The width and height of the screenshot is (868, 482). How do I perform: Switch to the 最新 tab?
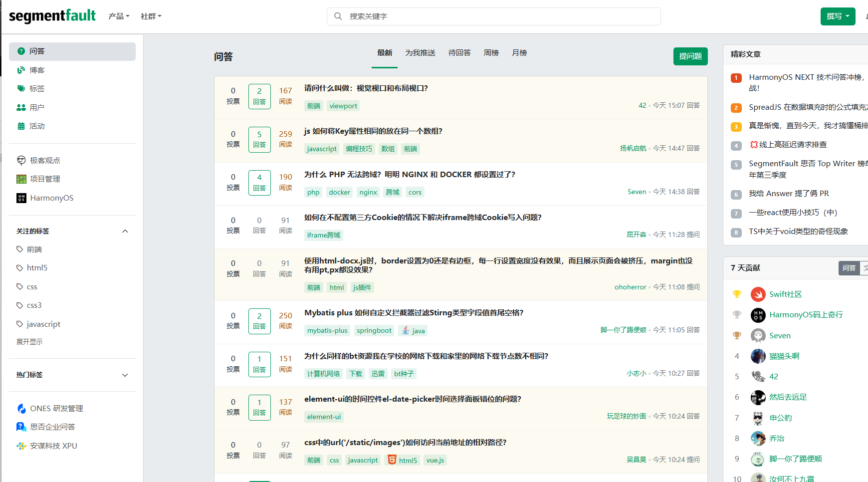click(385, 53)
